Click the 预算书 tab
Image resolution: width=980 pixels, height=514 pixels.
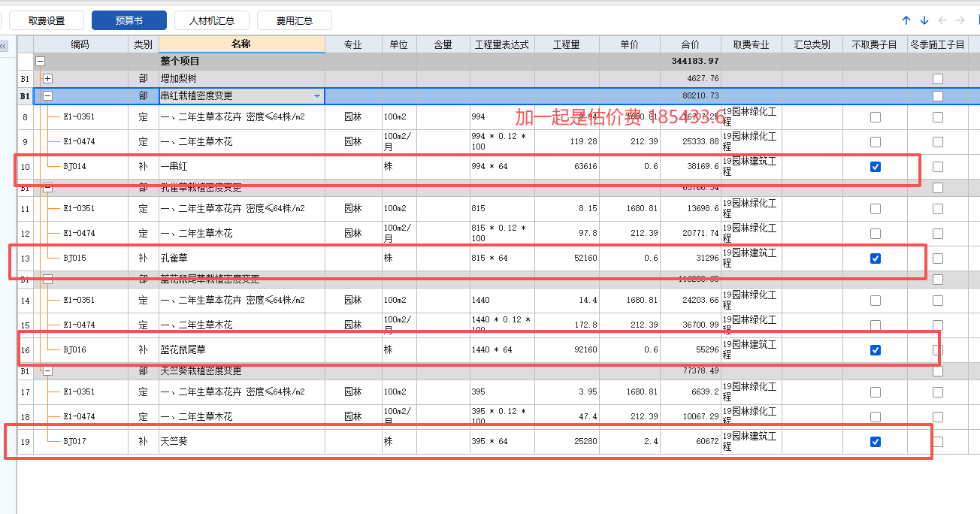pos(129,20)
